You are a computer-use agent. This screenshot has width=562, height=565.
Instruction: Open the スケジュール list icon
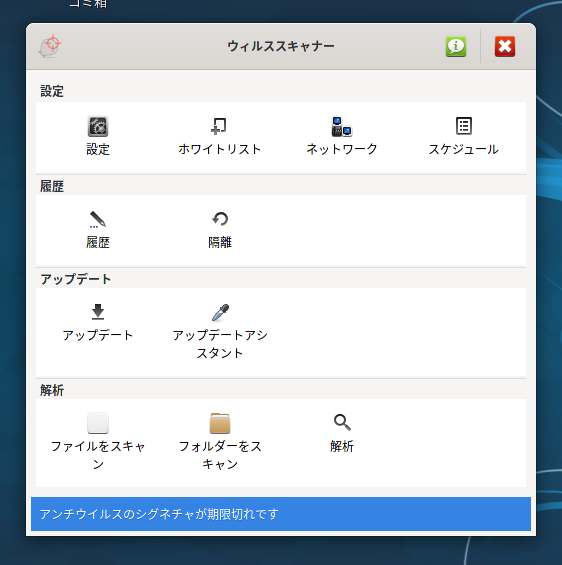(464, 126)
